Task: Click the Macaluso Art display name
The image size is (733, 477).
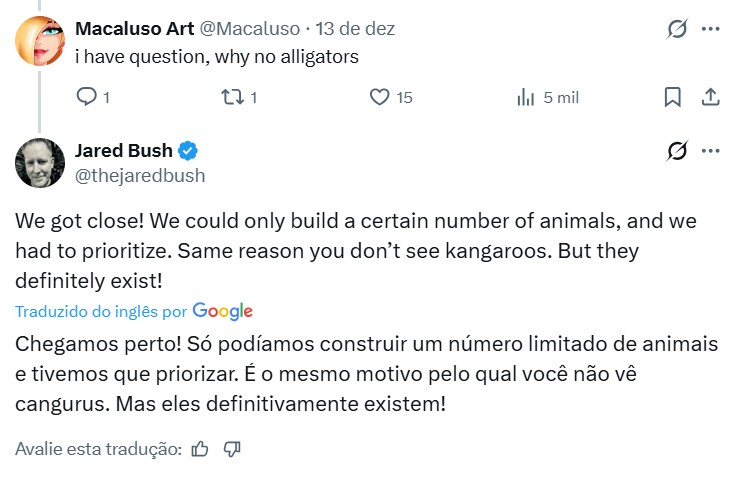Action: pos(134,29)
